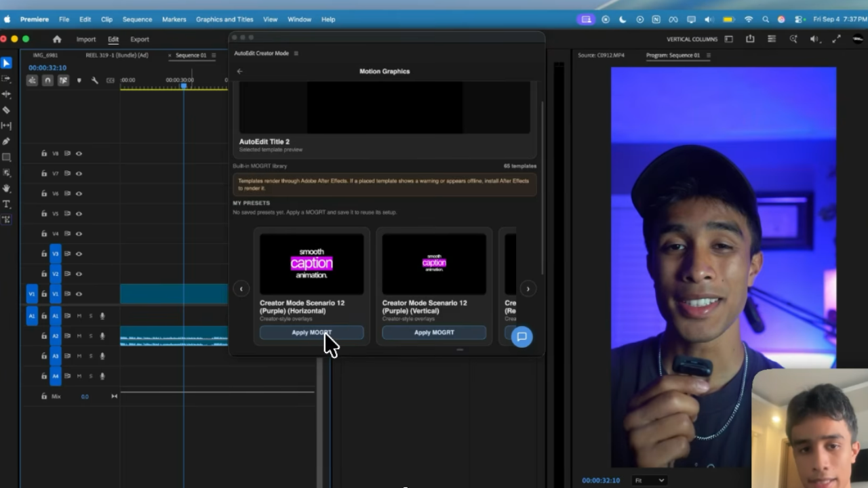Show previous MOGRT templates with left arrow
This screenshot has width=868, height=488.
click(x=241, y=289)
